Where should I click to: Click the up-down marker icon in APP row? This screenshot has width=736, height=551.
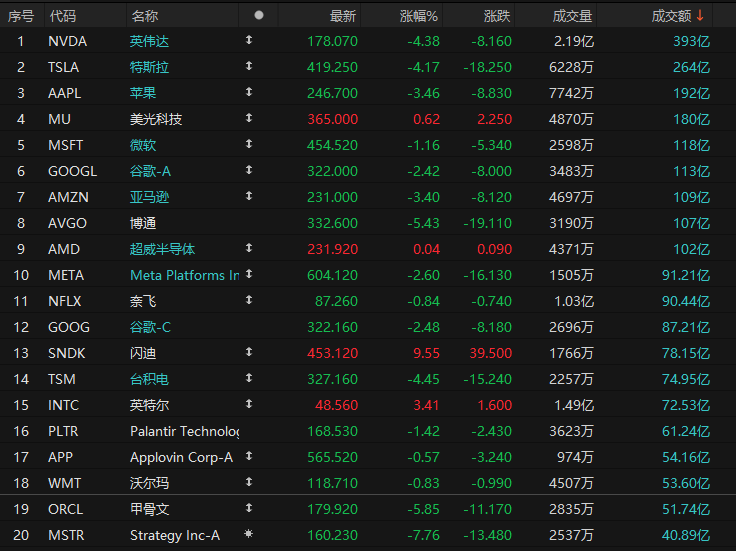click(249, 456)
